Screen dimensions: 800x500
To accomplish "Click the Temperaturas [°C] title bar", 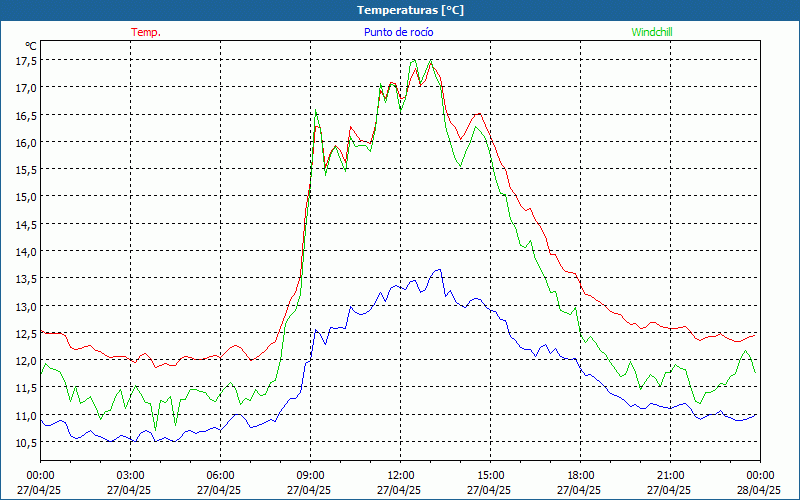I will (x=400, y=10).
